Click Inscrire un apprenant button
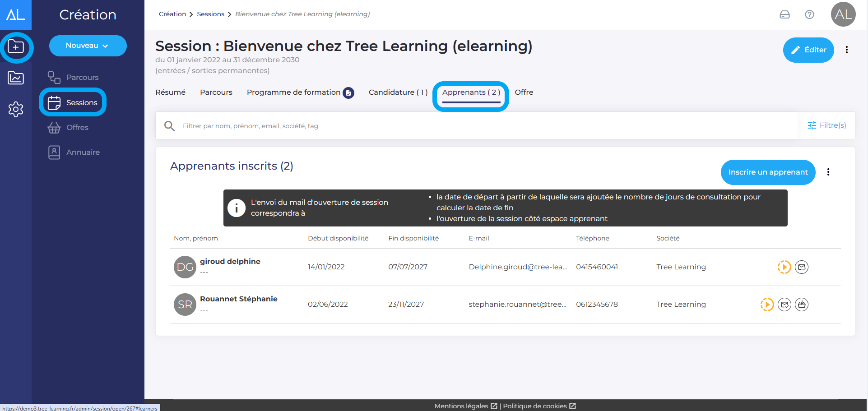This screenshot has width=868, height=411. (768, 172)
